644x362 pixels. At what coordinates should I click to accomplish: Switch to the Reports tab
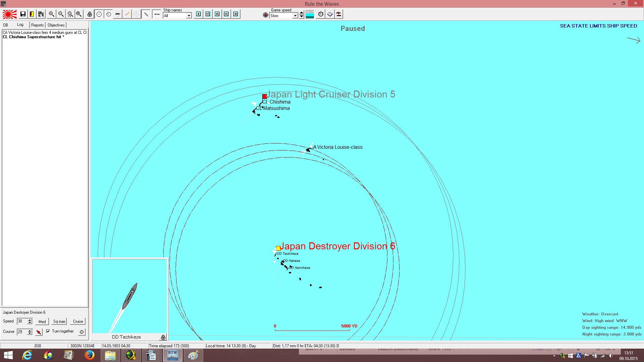point(38,25)
